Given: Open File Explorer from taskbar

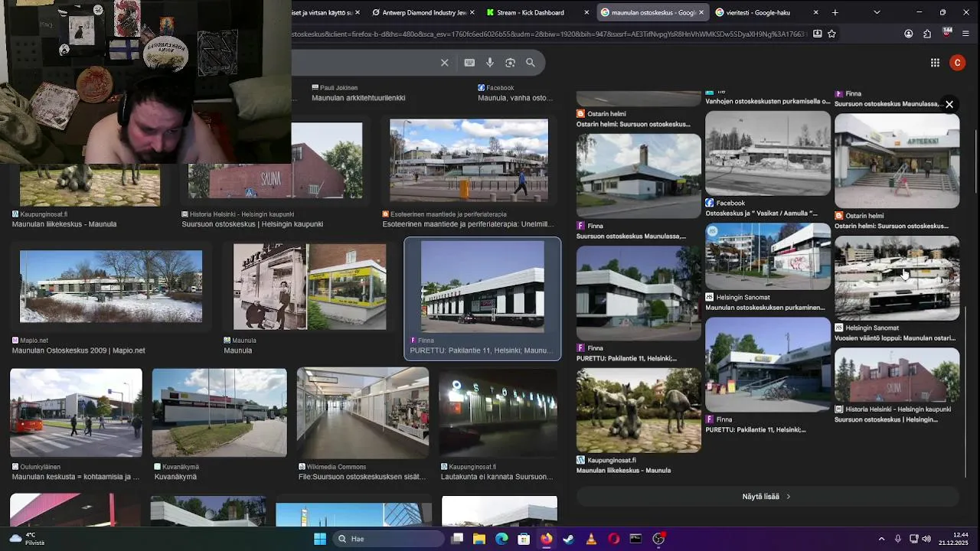Looking at the screenshot, I should [x=479, y=539].
